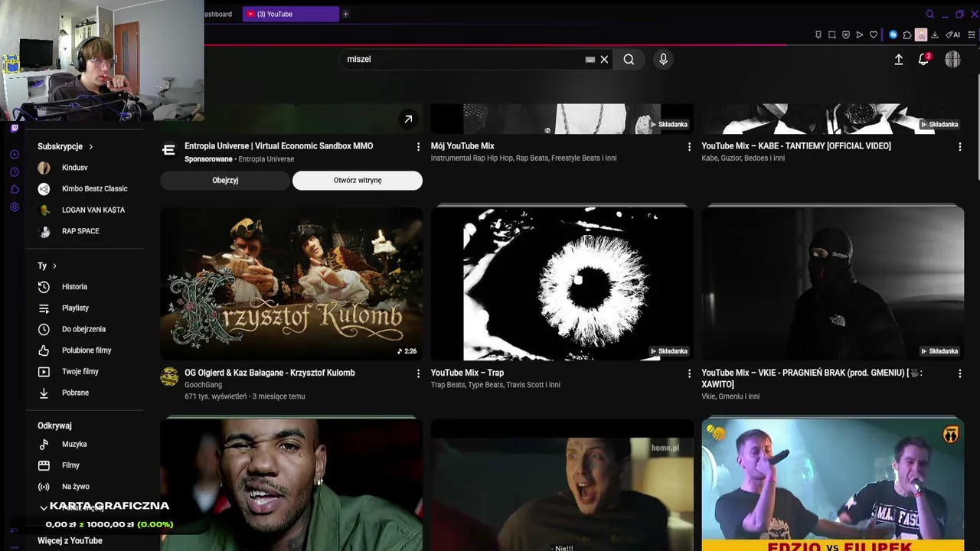Open the browser downloads icon
Image resolution: width=980 pixels, height=551 pixels.
[935, 34]
